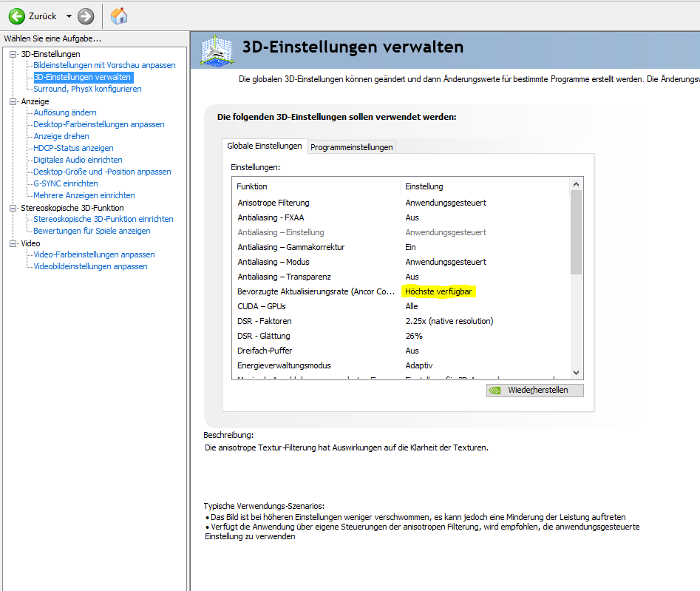
Task: Select the Energieverwaltungsmodus row
Action: (401, 365)
